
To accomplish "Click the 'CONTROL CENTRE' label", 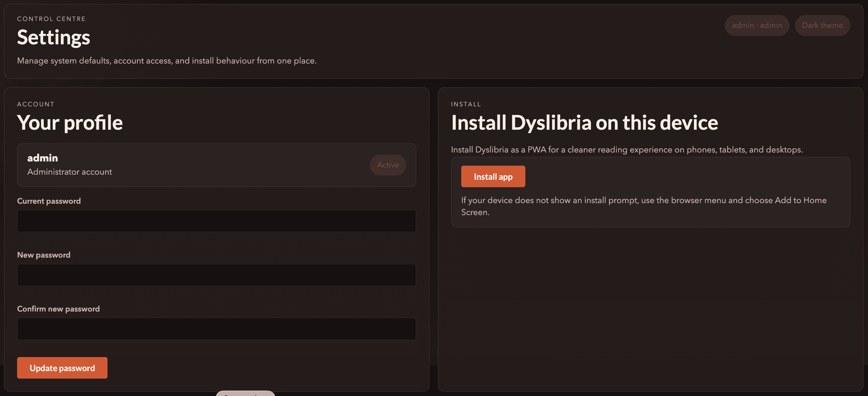I will pyautogui.click(x=51, y=19).
